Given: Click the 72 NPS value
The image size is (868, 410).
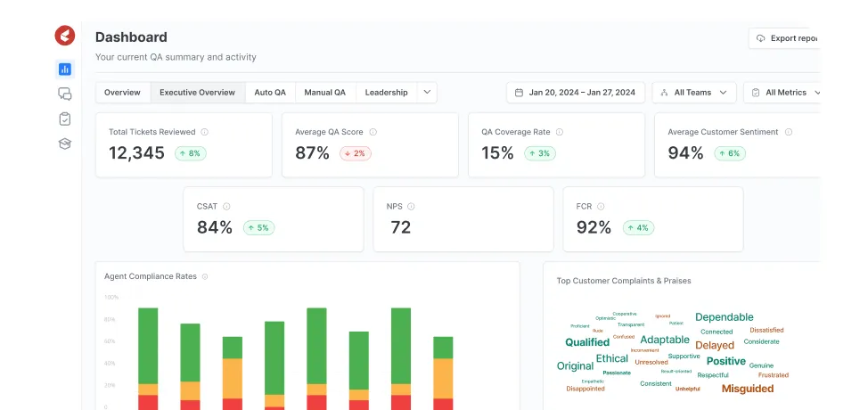Looking at the screenshot, I should click(401, 227).
